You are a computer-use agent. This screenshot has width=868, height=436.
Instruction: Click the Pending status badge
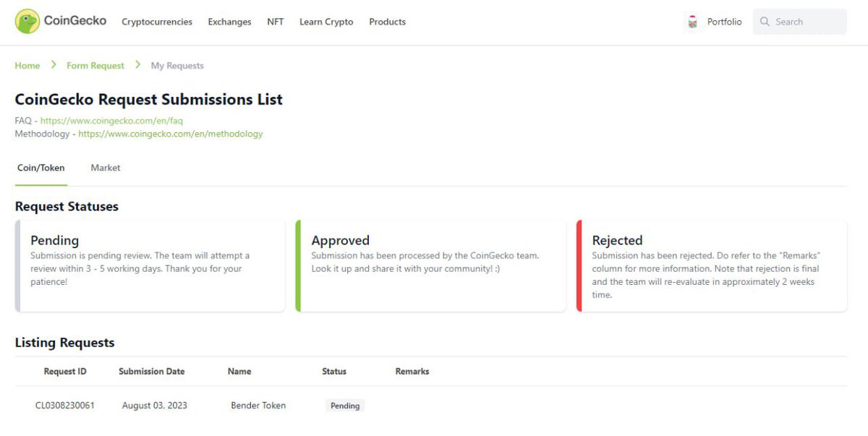click(x=345, y=406)
